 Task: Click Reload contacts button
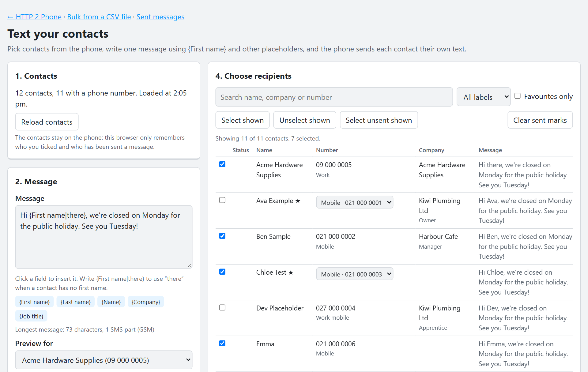(47, 122)
